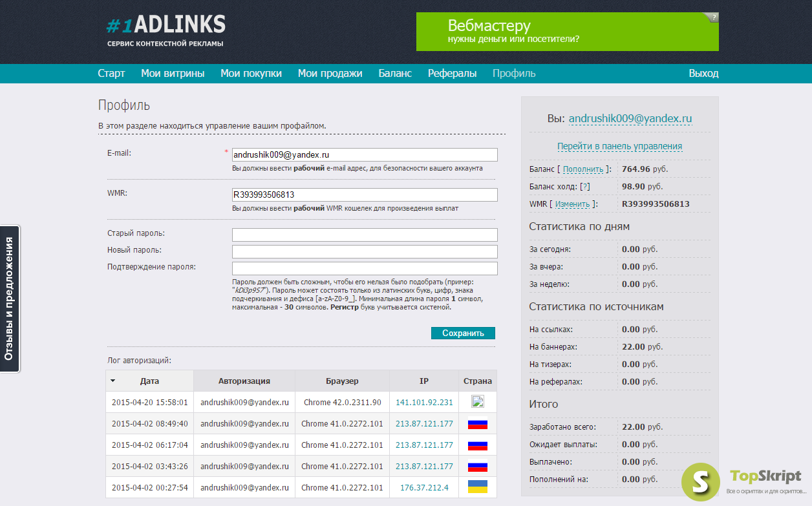Click the Подтверждение пароля field
The image size is (812, 506).
pyautogui.click(x=365, y=268)
